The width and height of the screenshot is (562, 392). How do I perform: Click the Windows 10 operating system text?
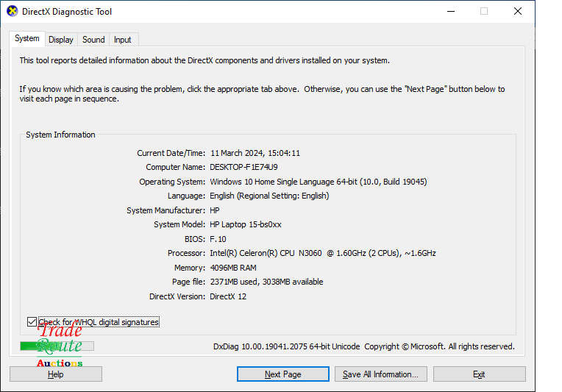tap(318, 182)
